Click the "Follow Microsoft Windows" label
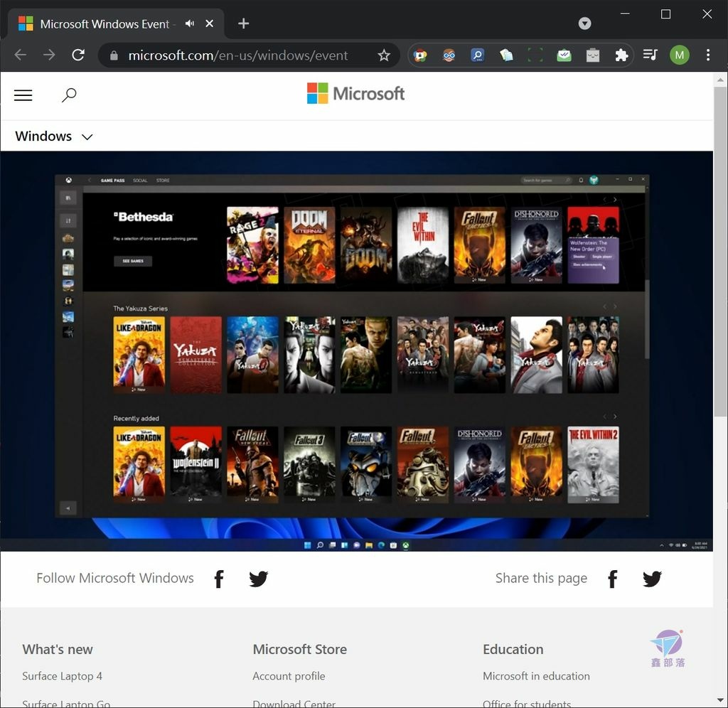The image size is (728, 708). pyautogui.click(x=115, y=578)
